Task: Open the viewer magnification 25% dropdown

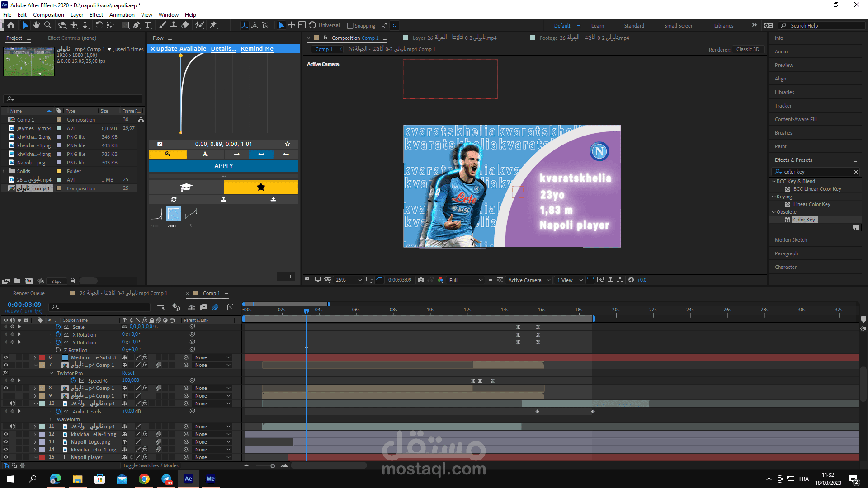Action: coord(349,280)
